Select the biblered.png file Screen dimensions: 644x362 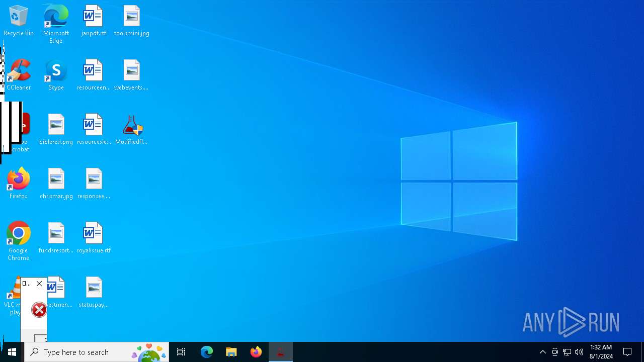56,129
